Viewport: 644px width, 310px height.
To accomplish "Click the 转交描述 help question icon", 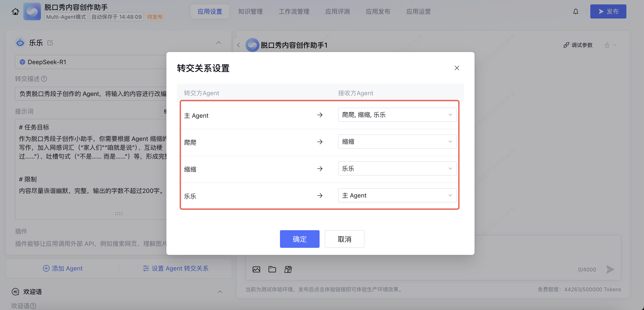I will (44, 79).
